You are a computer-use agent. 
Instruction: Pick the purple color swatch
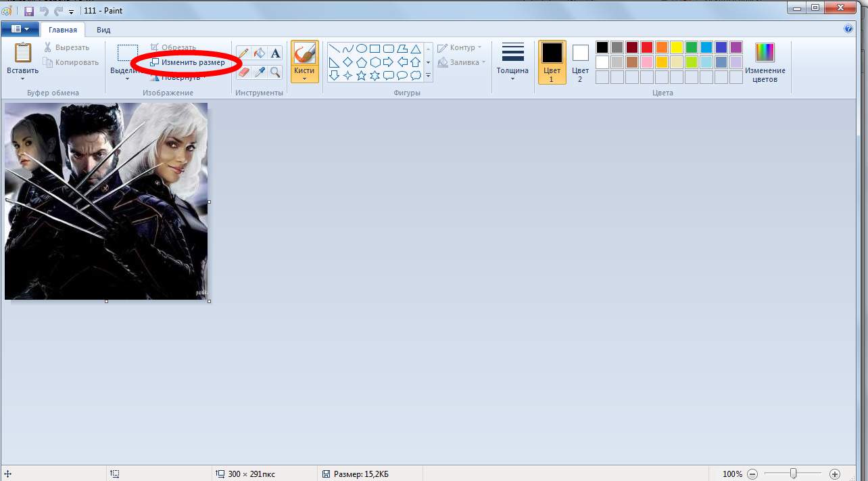click(736, 47)
